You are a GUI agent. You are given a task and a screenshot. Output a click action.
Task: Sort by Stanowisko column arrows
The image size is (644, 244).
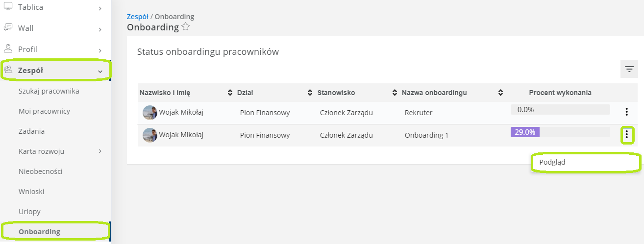point(395,93)
